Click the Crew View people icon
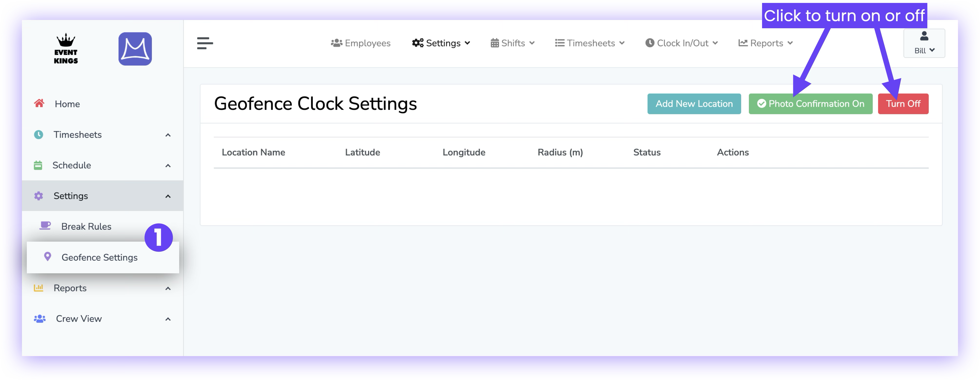 click(x=39, y=318)
